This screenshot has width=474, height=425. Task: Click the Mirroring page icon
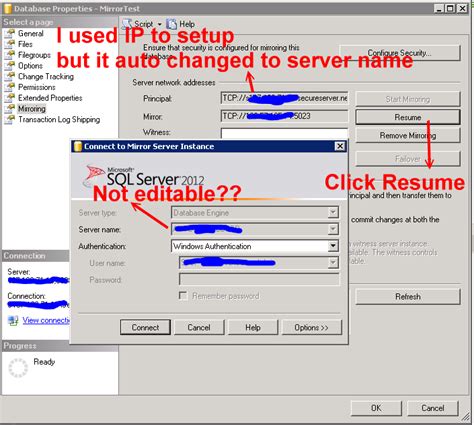click(10, 108)
